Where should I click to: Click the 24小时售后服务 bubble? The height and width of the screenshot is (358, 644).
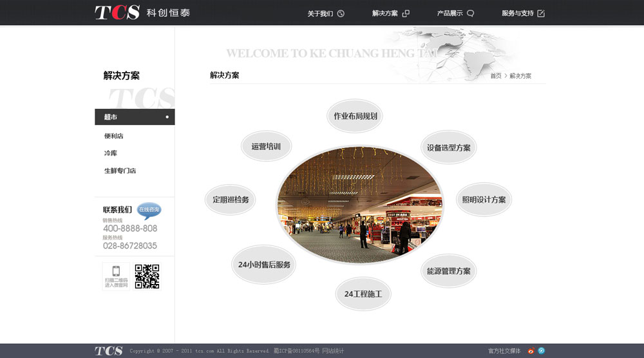(x=263, y=265)
